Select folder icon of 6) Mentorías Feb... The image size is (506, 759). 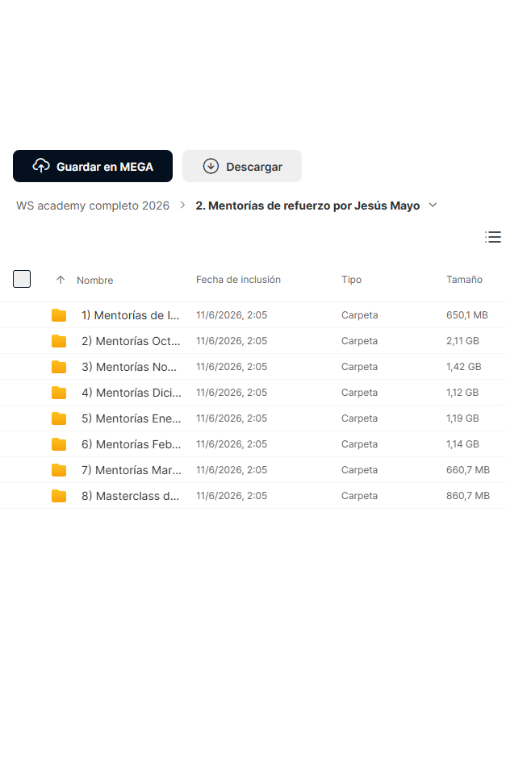pos(59,444)
